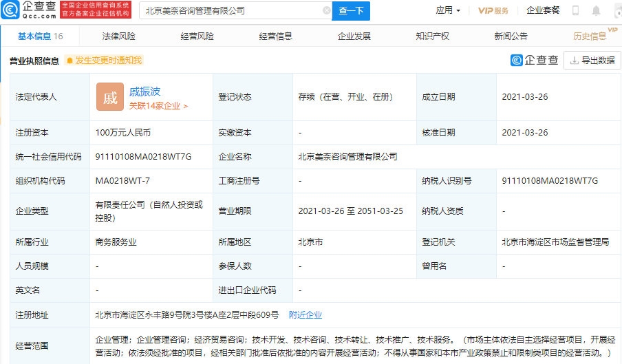Open the VIP服务 entry

(493, 10)
